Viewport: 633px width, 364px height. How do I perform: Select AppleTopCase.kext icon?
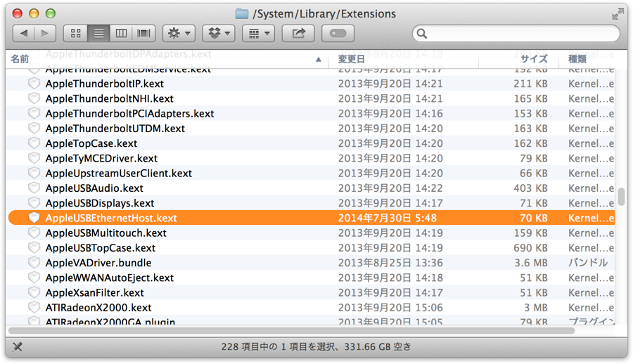pyautogui.click(x=34, y=143)
